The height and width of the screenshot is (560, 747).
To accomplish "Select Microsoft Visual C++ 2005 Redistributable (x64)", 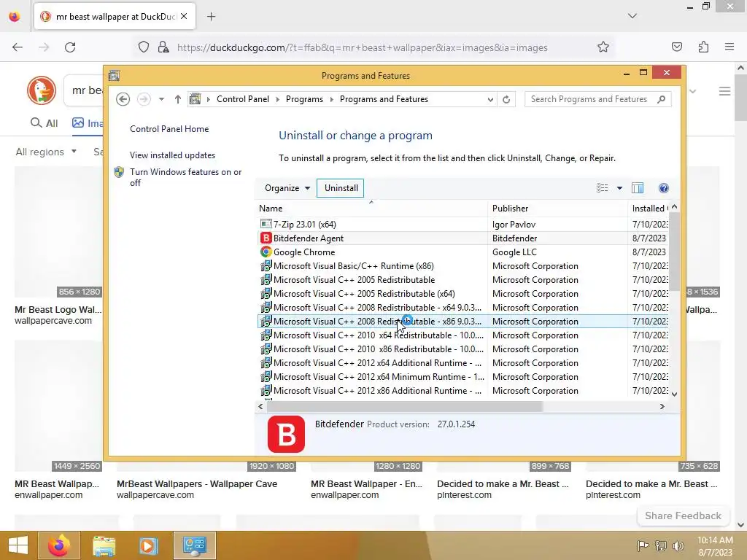I will pos(462,293).
